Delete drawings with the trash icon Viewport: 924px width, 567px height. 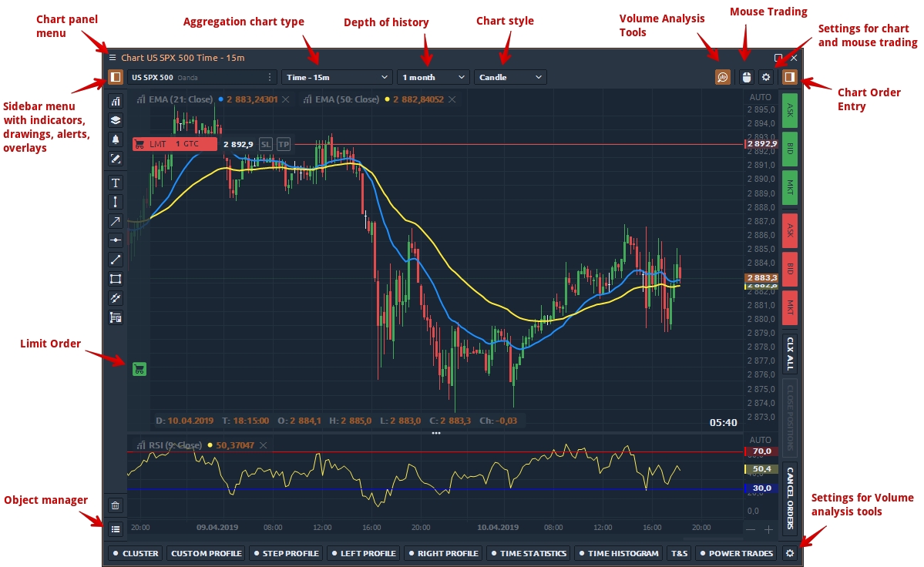pos(116,505)
